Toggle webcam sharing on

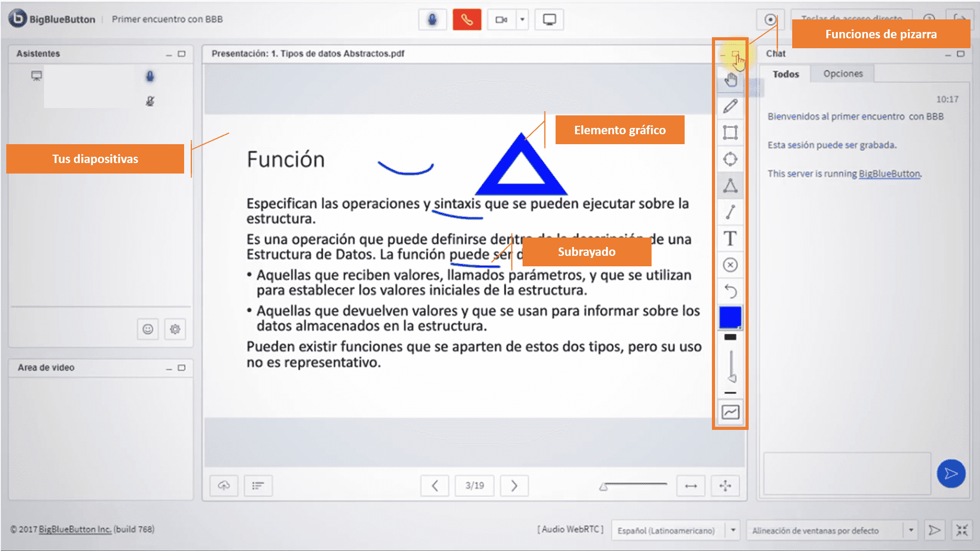click(x=502, y=20)
